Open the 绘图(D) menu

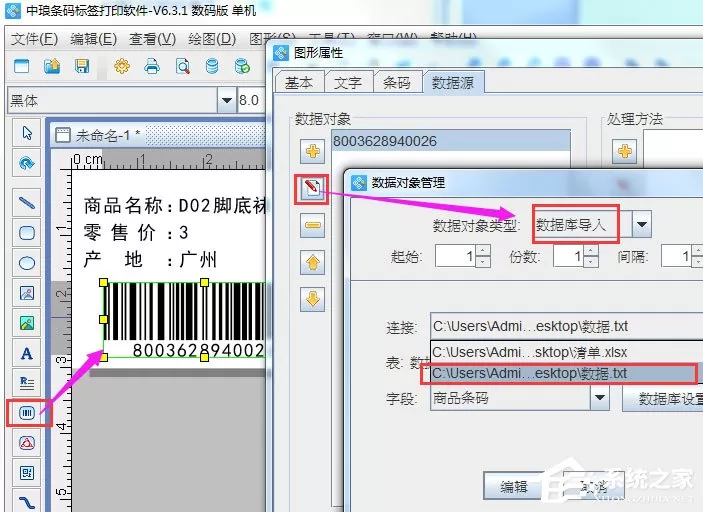(212, 39)
